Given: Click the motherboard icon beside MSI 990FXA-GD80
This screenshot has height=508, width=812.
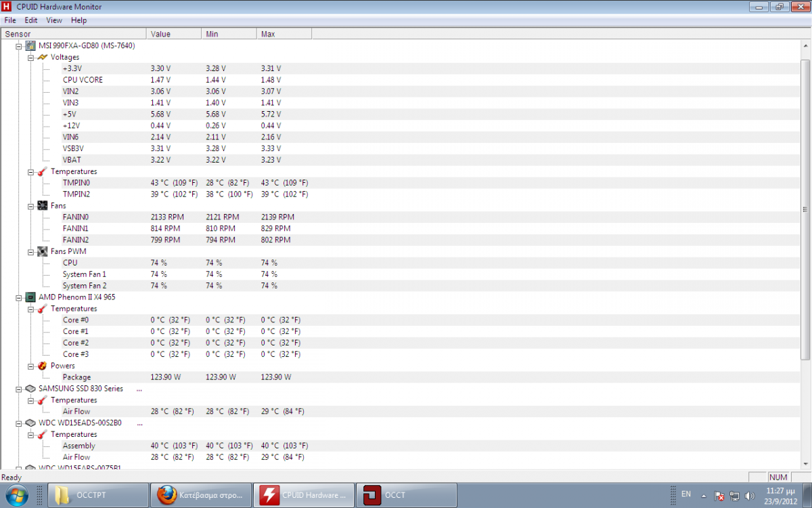Looking at the screenshot, I should pos(30,46).
